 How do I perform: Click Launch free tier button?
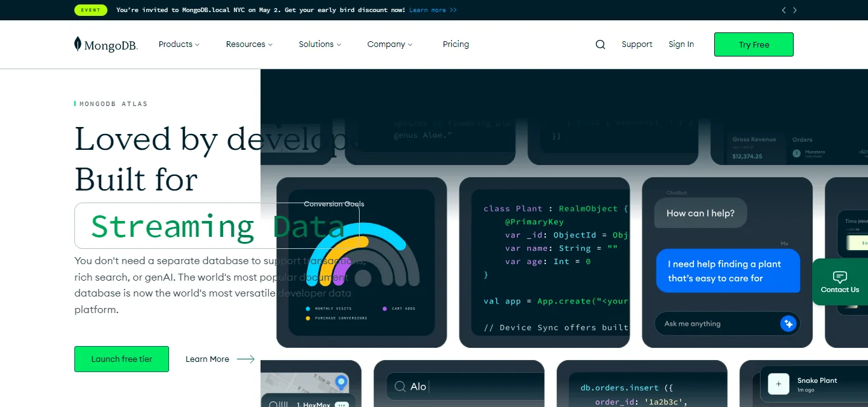pyautogui.click(x=121, y=359)
